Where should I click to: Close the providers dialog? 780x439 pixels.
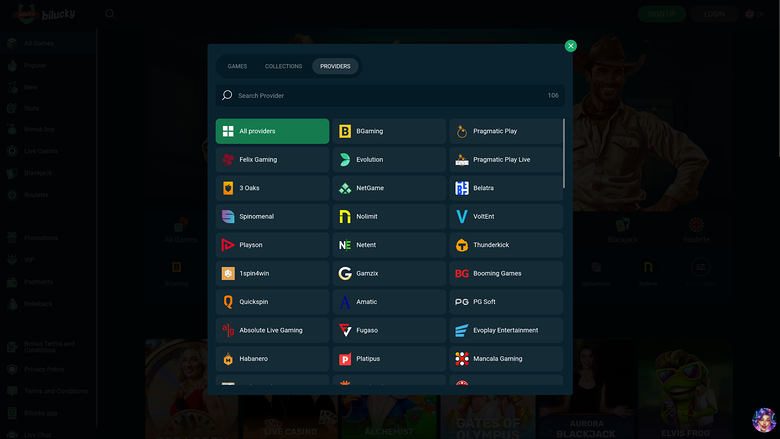(571, 46)
